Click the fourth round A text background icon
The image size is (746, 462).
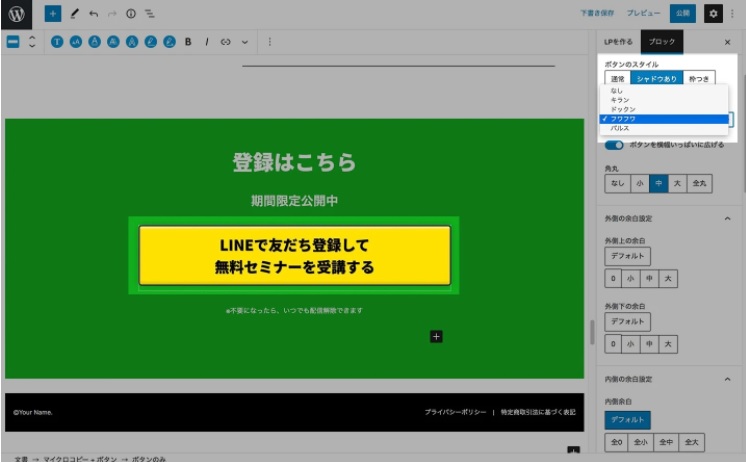pyautogui.click(x=113, y=42)
